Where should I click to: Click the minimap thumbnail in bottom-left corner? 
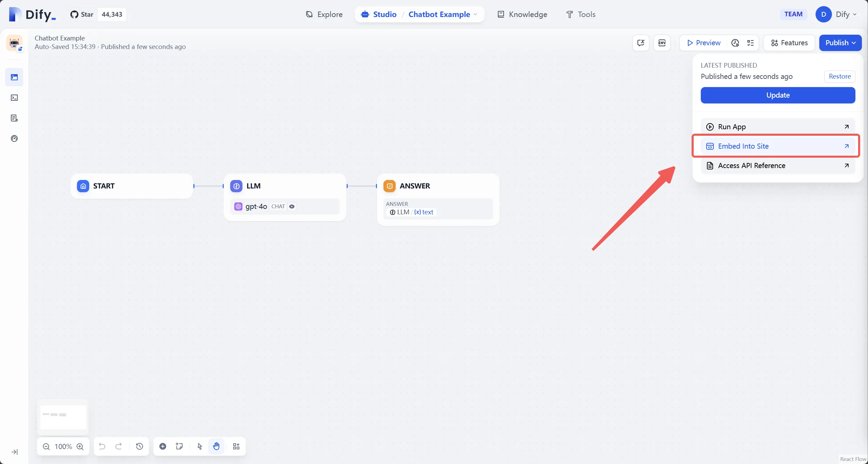(x=63, y=416)
